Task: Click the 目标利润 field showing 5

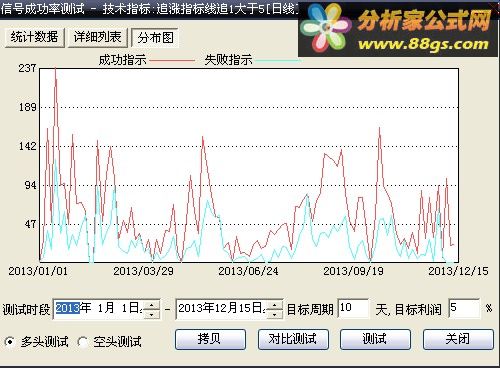Action: click(x=464, y=309)
